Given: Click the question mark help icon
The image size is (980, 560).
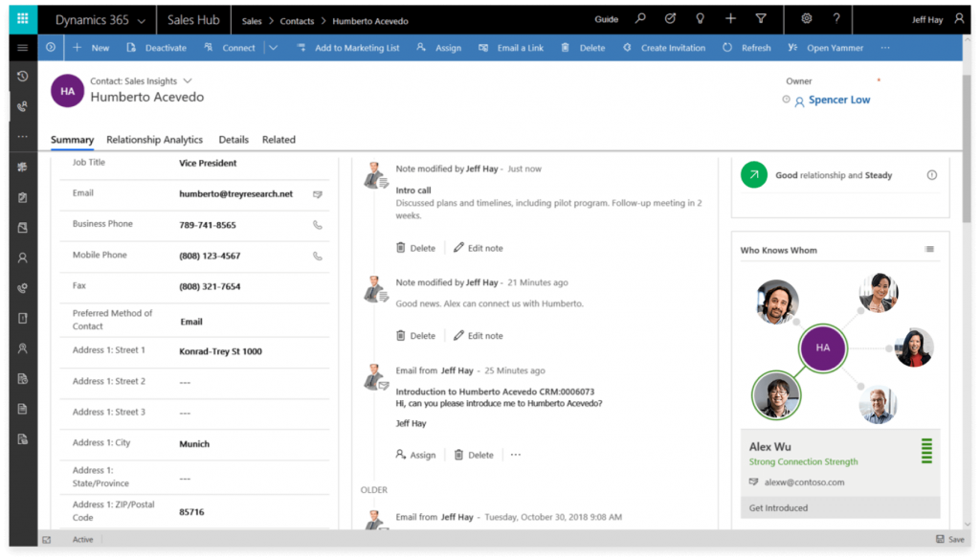Looking at the screenshot, I should [x=836, y=19].
